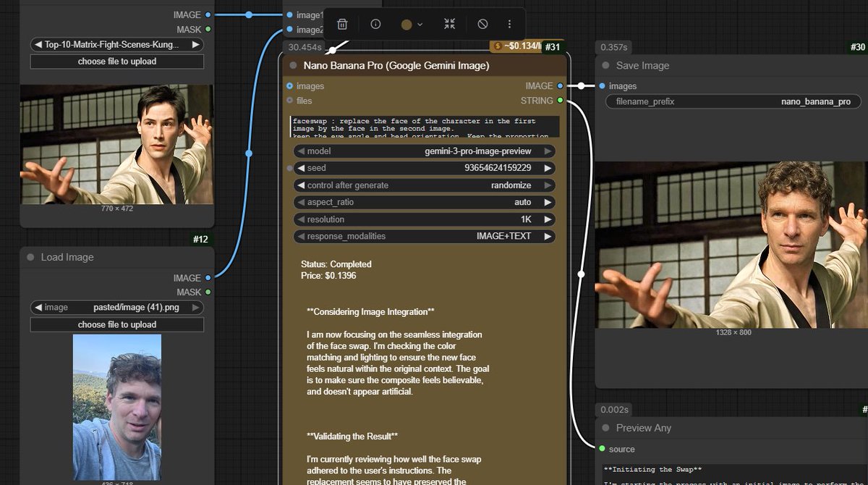Screen dimensions: 868x485
Task: Click choose file to upload under pasted/image (41).png
Action: (x=116, y=324)
